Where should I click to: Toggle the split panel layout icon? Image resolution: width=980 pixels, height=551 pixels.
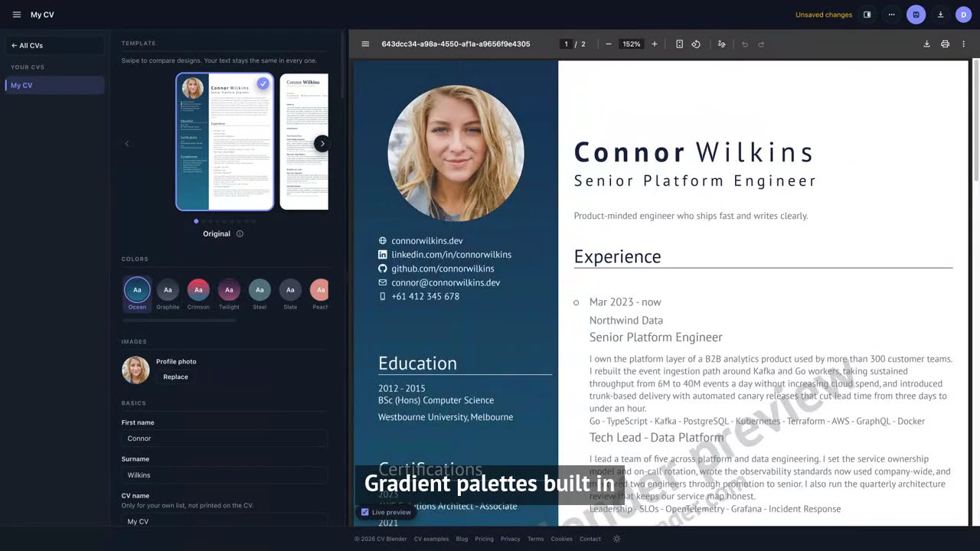(x=867, y=15)
